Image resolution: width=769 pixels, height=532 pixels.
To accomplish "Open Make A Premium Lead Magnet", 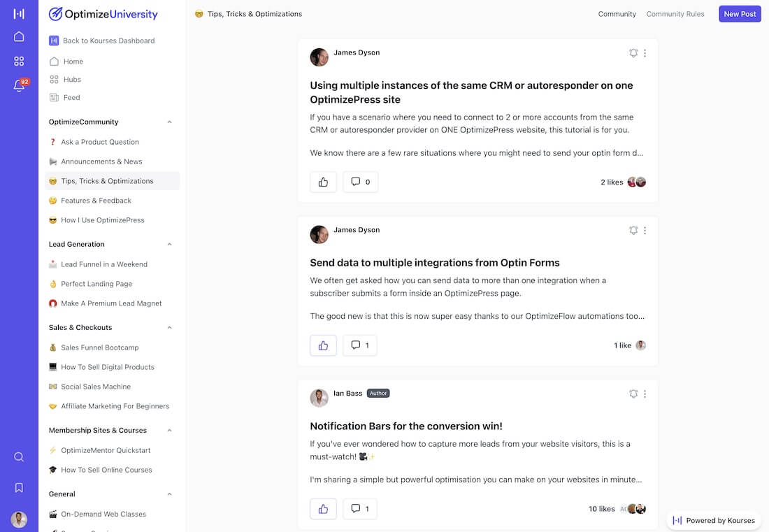I will (x=112, y=303).
